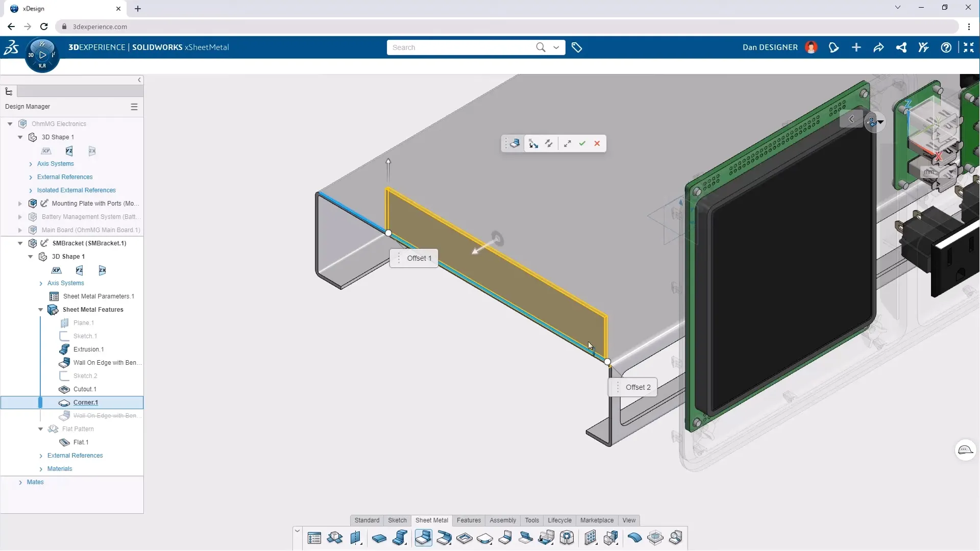Open the Sheet Metal Parameters tool on the toolbar

click(x=314, y=538)
